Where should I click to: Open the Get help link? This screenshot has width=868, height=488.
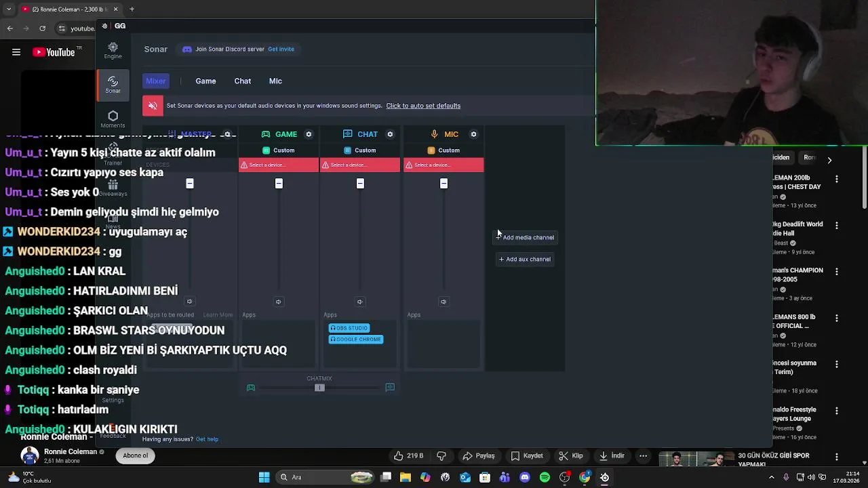(207, 439)
